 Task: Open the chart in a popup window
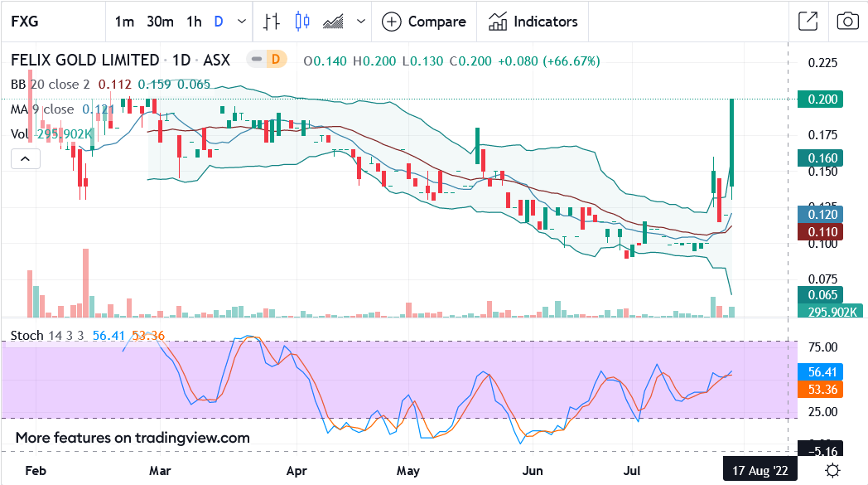[x=808, y=22]
